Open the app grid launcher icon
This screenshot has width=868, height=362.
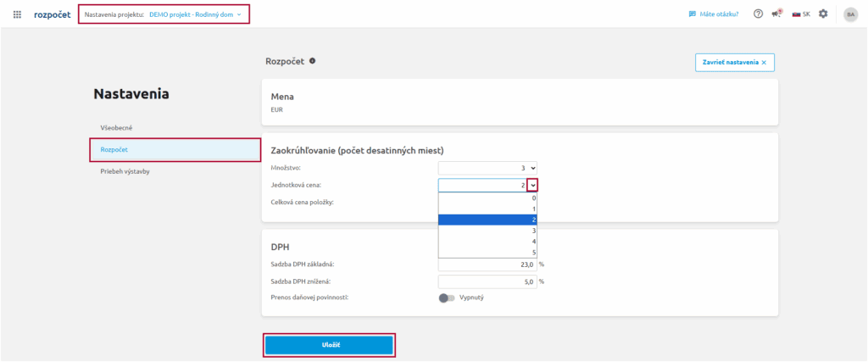click(x=18, y=14)
